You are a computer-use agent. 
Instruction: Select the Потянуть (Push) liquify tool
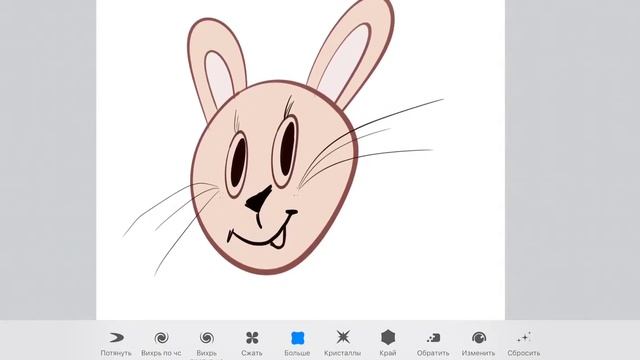116,344
